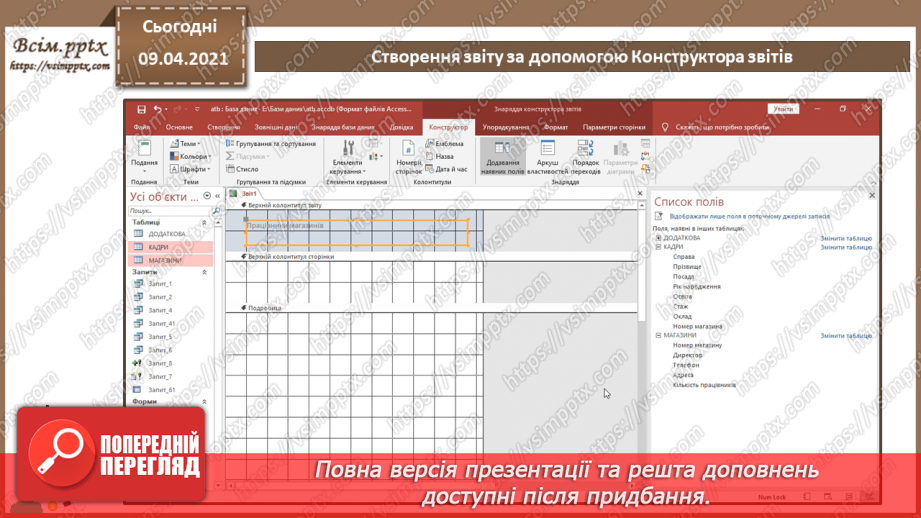Click the Верхній колонтитул сторінки section bar
The height and width of the screenshot is (518, 921).
pyautogui.click(x=432, y=257)
